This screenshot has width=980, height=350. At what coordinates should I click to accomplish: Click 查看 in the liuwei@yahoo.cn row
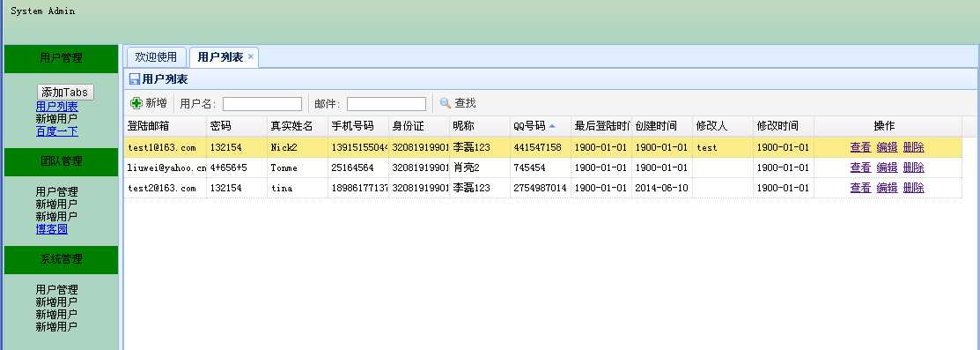(860, 168)
